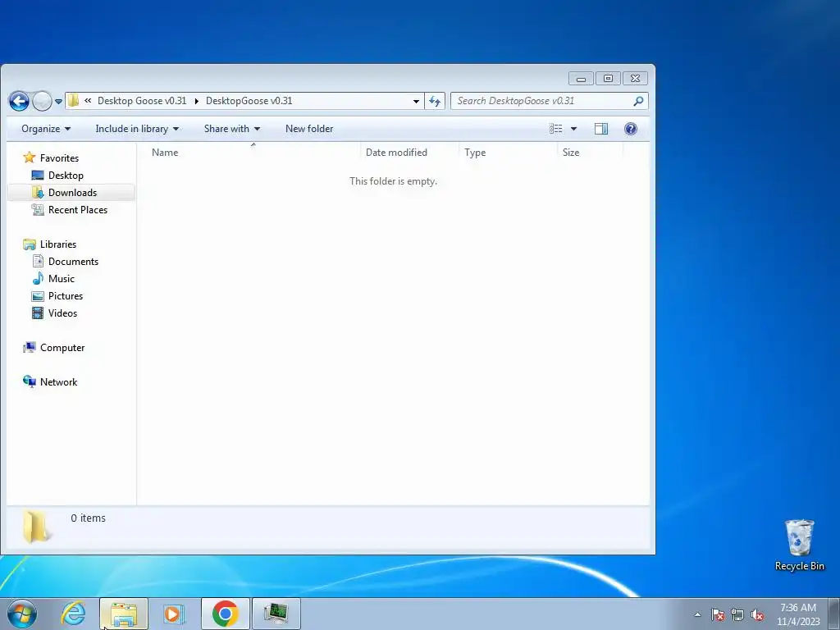The height and width of the screenshot is (630, 840).
Task: Click the Pictures library icon
Action: click(x=38, y=296)
